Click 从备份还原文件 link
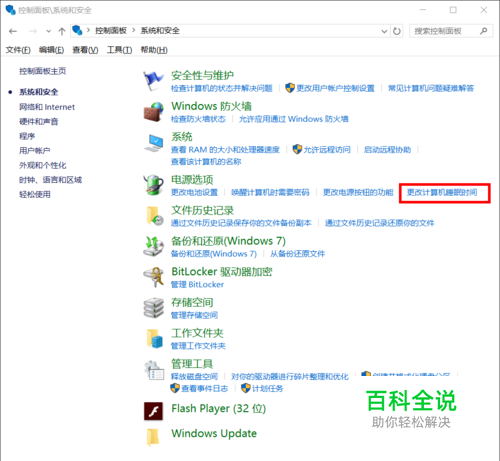The width and height of the screenshot is (500, 461). click(x=297, y=254)
